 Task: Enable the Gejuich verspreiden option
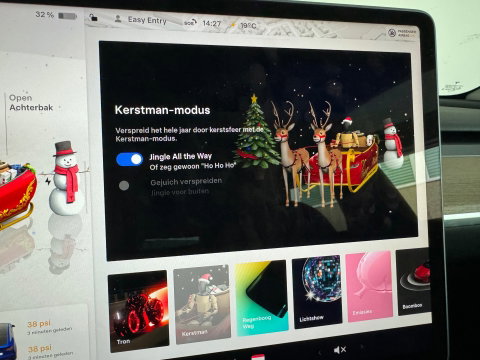click(124, 186)
